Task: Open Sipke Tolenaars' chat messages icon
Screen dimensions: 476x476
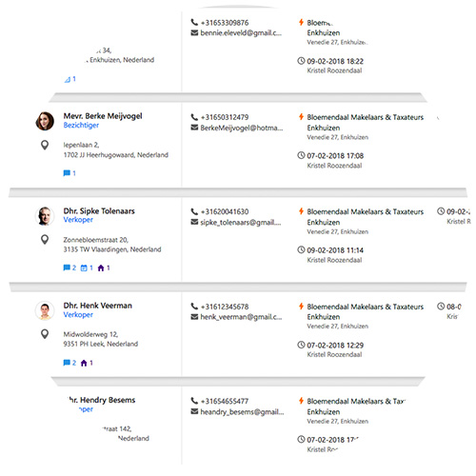Action: click(67, 268)
